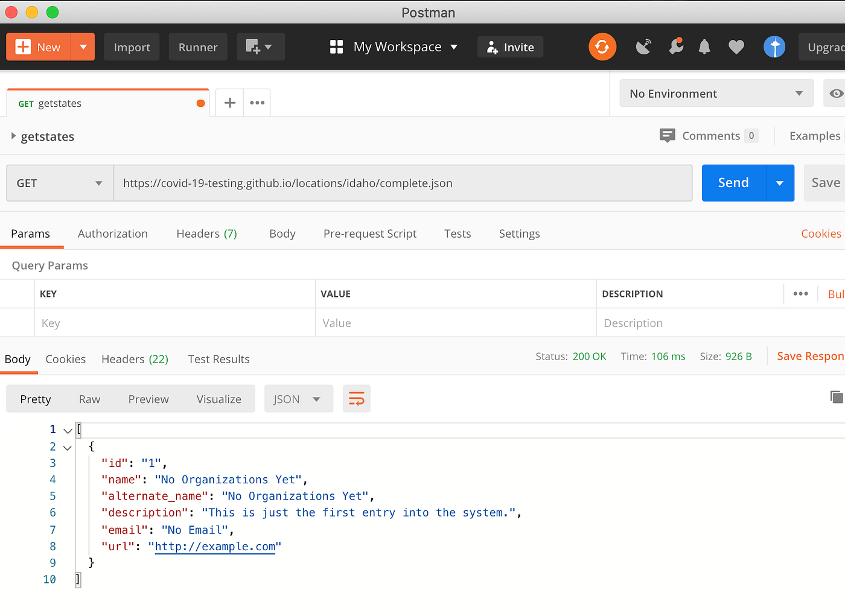The image size is (845, 616).
Task: Open the New button dropdown arrow
Action: (x=83, y=47)
